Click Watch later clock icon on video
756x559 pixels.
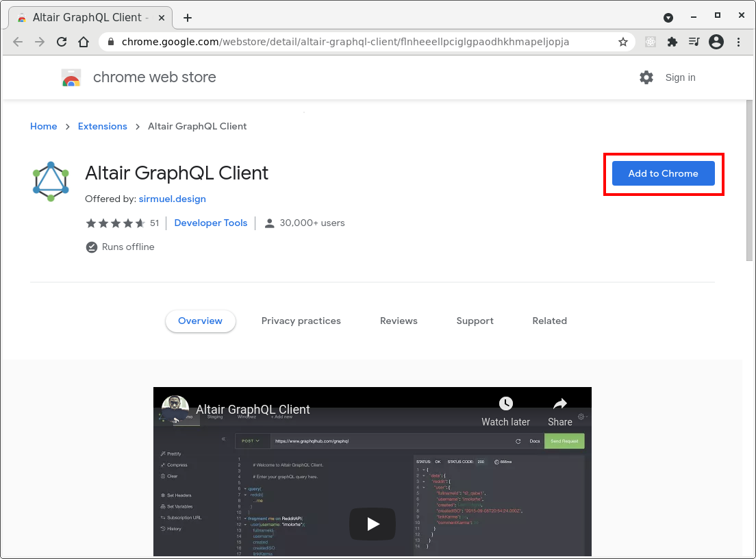505,403
